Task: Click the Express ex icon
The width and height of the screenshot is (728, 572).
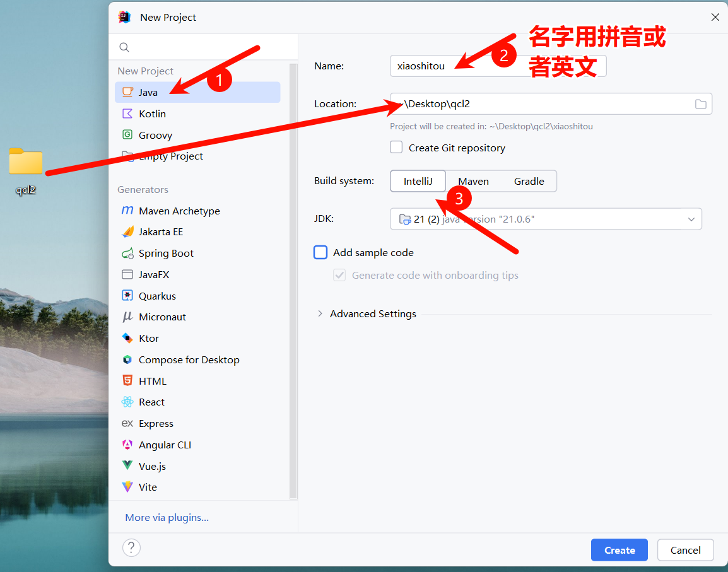Action: pos(127,423)
